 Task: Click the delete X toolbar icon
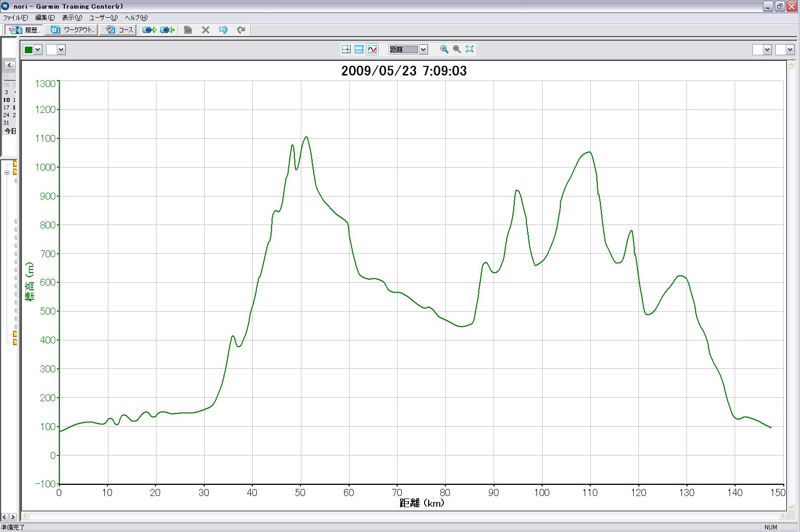click(206, 30)
